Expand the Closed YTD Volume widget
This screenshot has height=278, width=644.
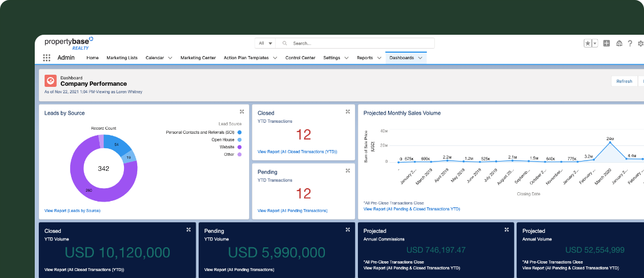pyautogui.click(x=189, y=229)
